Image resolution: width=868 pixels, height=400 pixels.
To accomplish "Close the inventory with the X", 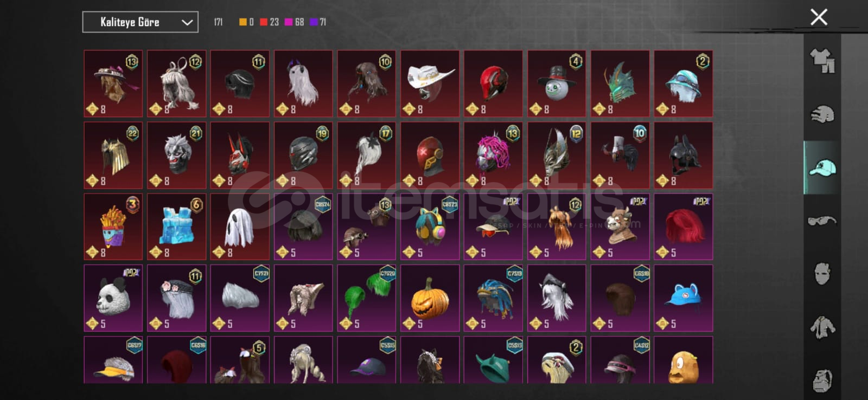I will [819, 17].
